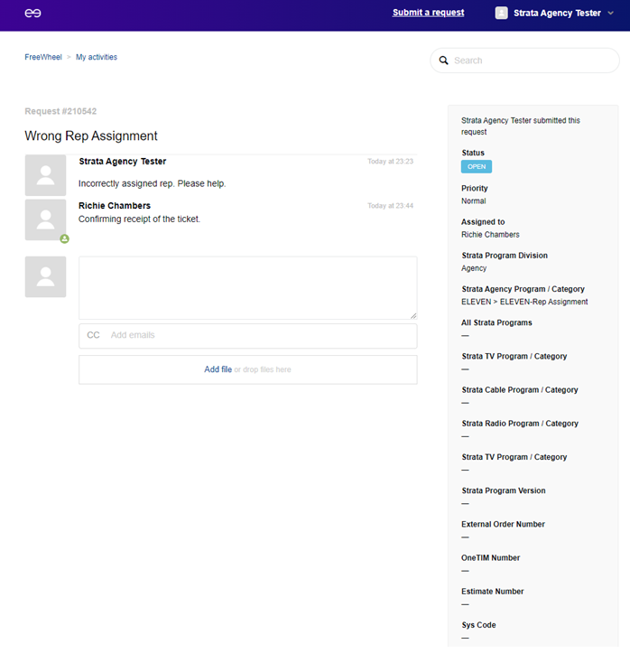
Task: Click the Strata Radio Program / Category label
Action: [x=520, y=424]
